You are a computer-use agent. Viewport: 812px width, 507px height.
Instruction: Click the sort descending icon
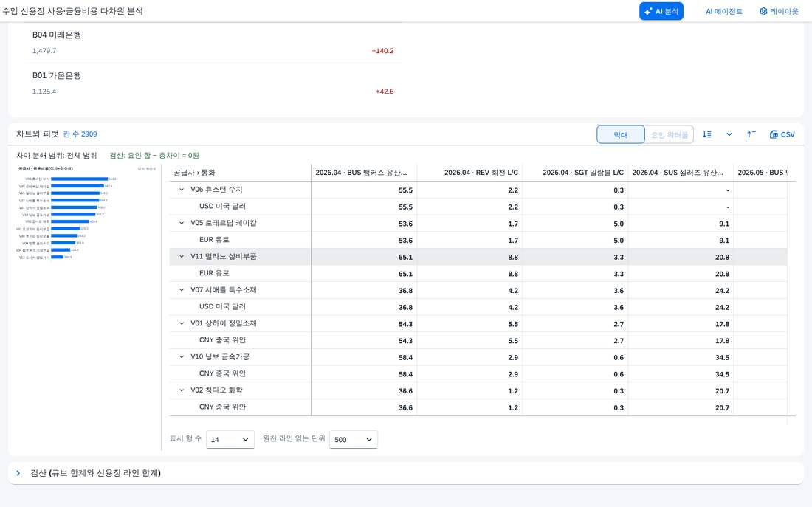(x=707, y=134)
